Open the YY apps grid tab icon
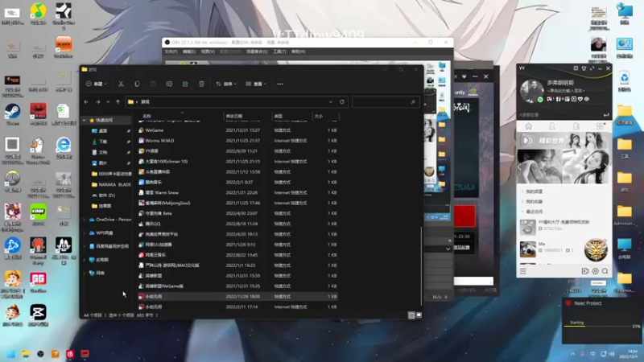 (x=601, y=126)
